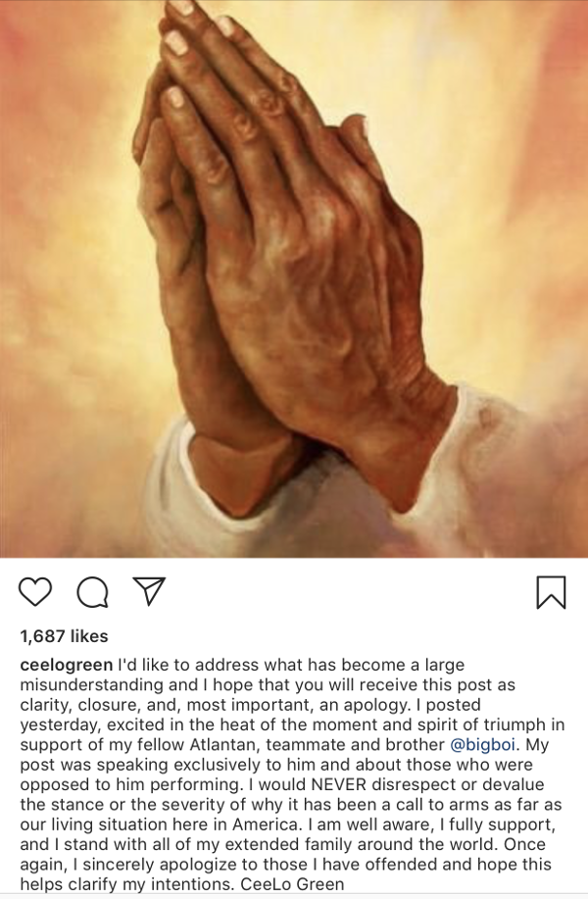
Task: View the list behind 1,687 likes
Action: click(64, 636)
